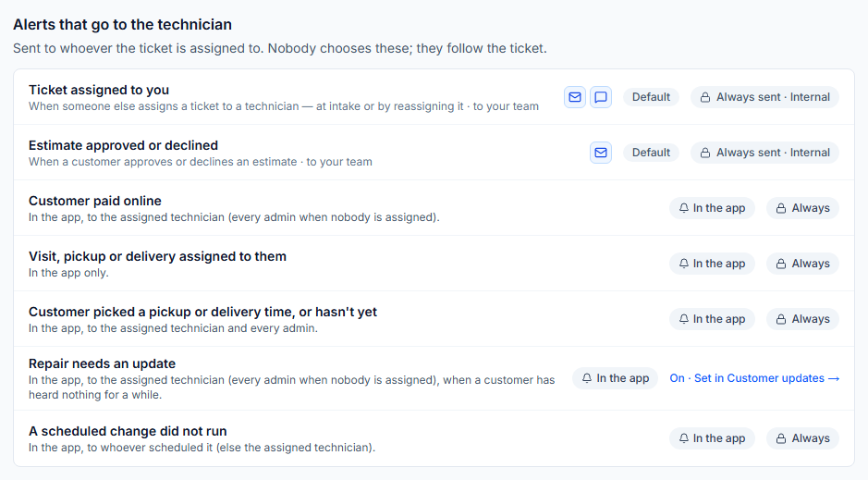Image resolution: width=868 pixels, height=480 pixels.
Task: Select A scheduled change did not run title
Action: 128,431
